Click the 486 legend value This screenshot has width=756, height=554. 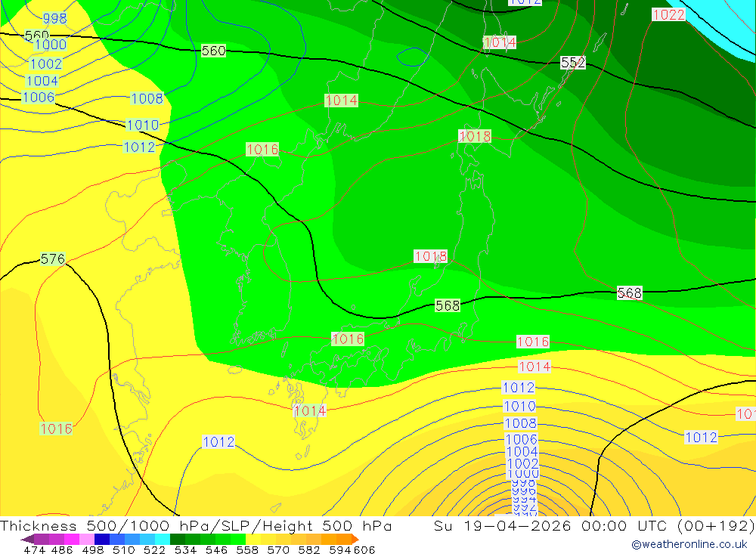[62, 550]
